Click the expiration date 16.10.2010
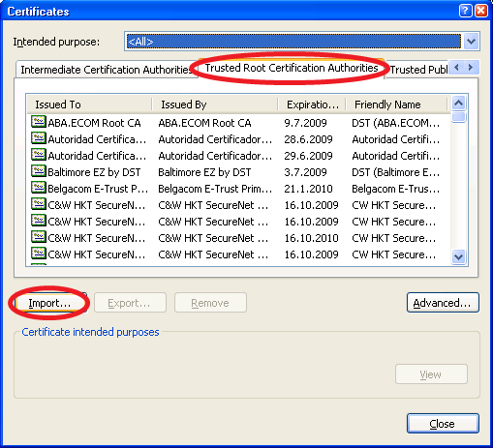The height and width of the screenshot is (448, 493). pyautogui.click(x=311, y=238)
